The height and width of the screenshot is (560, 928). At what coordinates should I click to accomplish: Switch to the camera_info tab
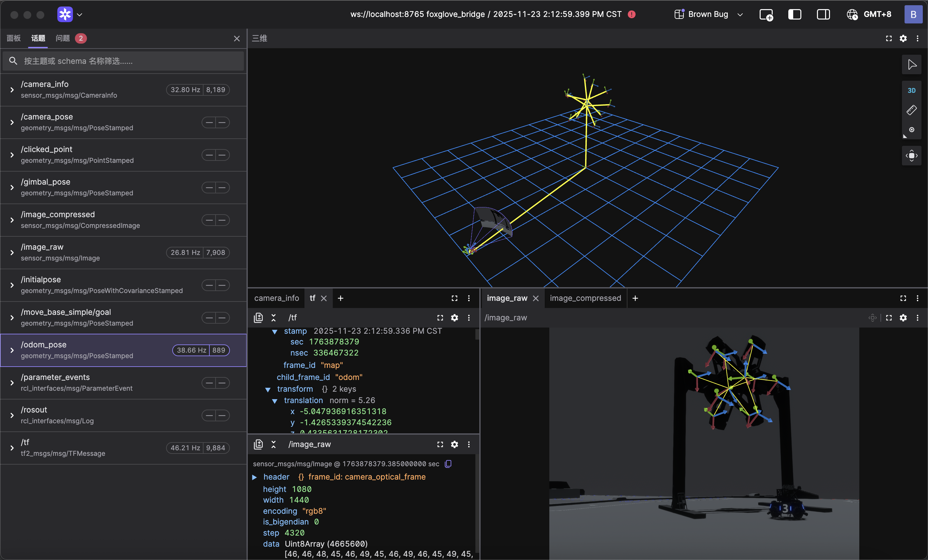[276, 298]
